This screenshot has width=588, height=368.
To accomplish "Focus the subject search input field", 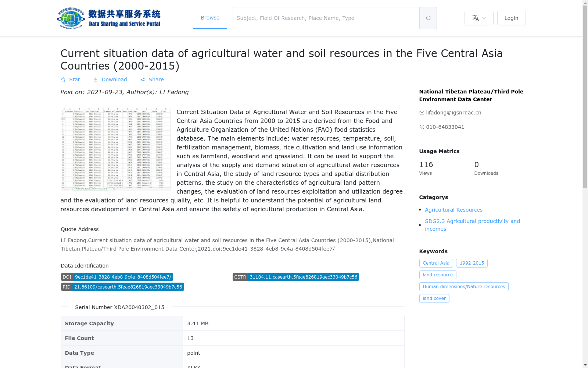I will [326, 18].
